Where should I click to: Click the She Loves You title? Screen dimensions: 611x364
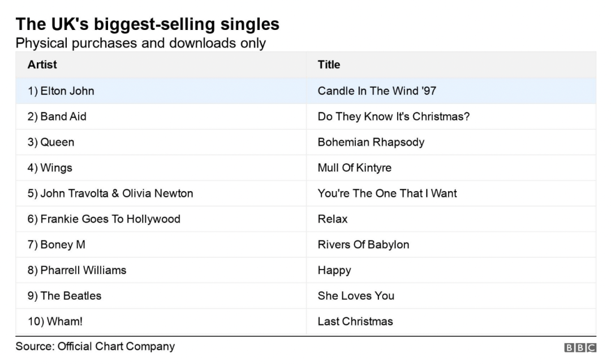(356, 296)
